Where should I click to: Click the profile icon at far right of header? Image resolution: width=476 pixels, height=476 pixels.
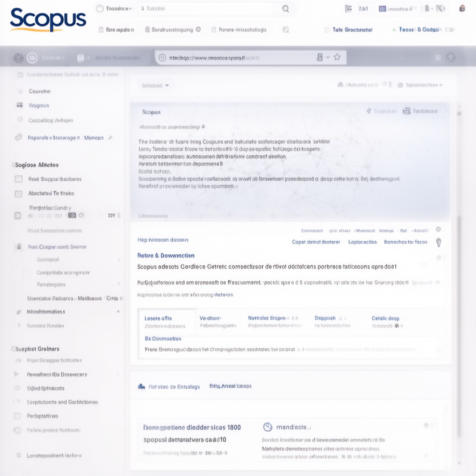[462, 8]
